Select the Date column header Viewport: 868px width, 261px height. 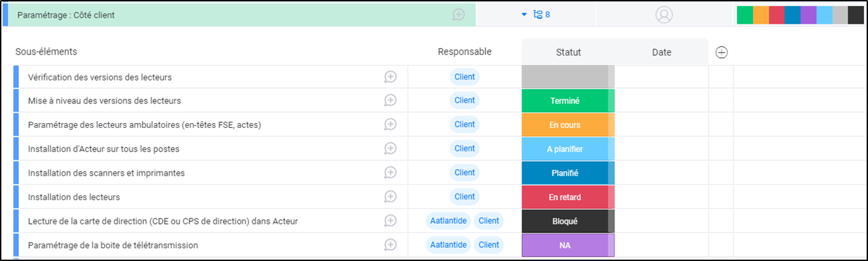pos(662,52)
